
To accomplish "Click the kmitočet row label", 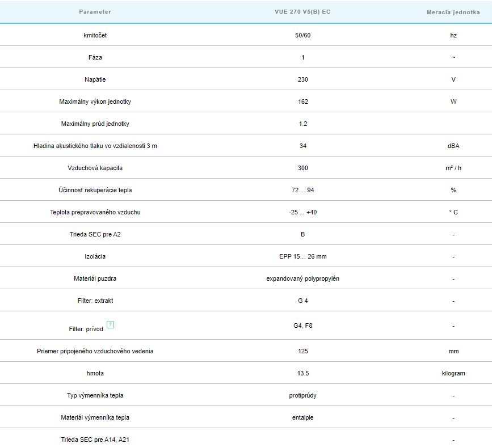I will (x=95, y=35).
